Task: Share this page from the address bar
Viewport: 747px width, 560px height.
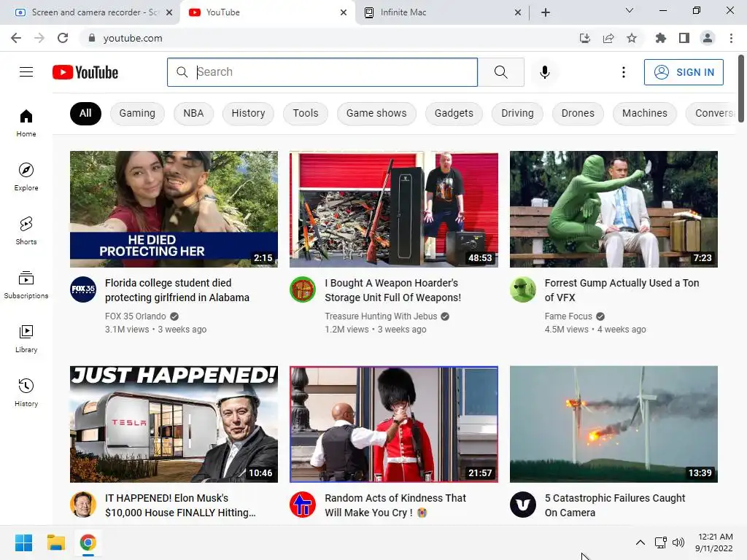Action: [x=608, y=38]
